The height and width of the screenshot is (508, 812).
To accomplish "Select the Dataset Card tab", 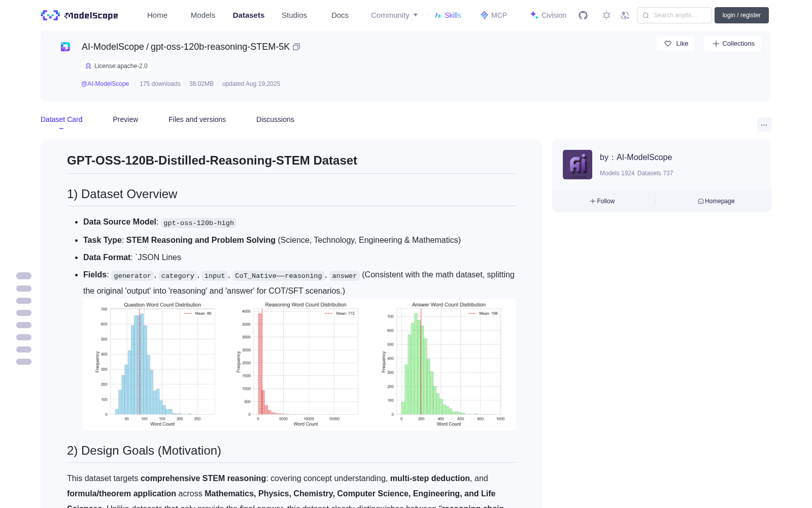I will click(x=61, y=119).
